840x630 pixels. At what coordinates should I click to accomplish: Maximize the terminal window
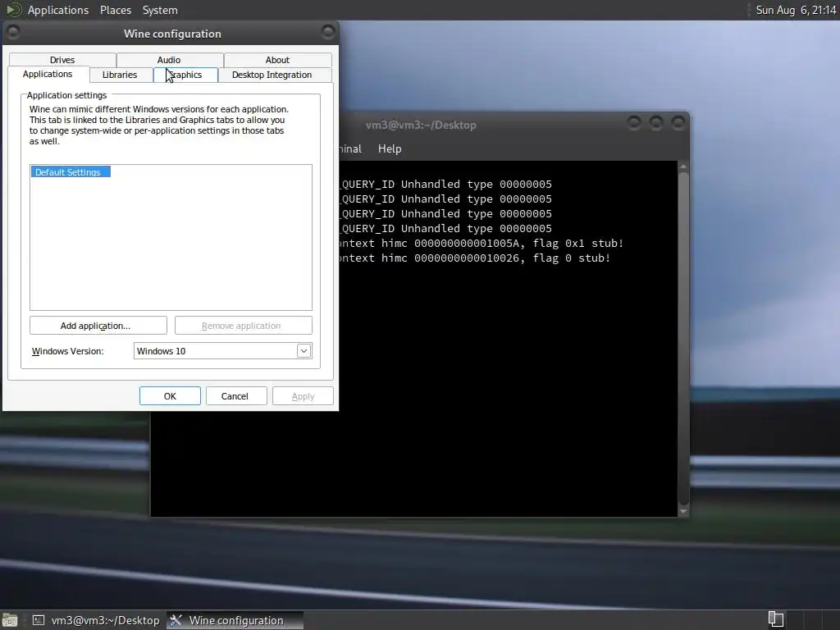(655, 124)
